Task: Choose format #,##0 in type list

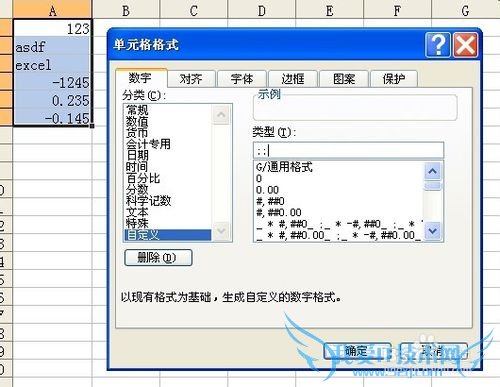Action: [x=339, y=201]
